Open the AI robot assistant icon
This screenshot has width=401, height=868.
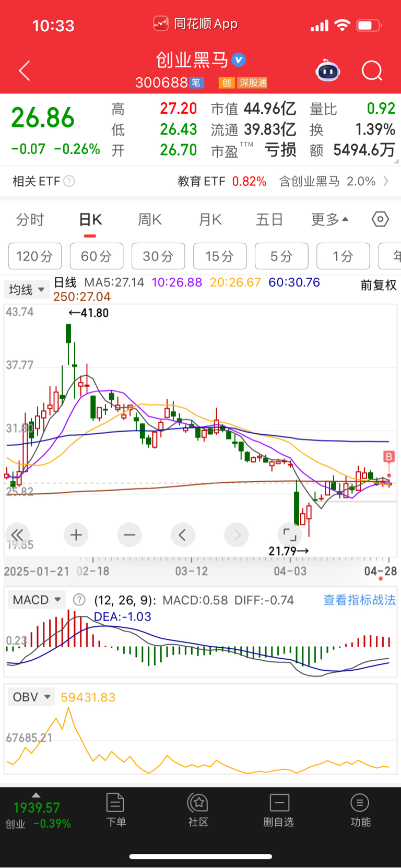click(328, 70)
